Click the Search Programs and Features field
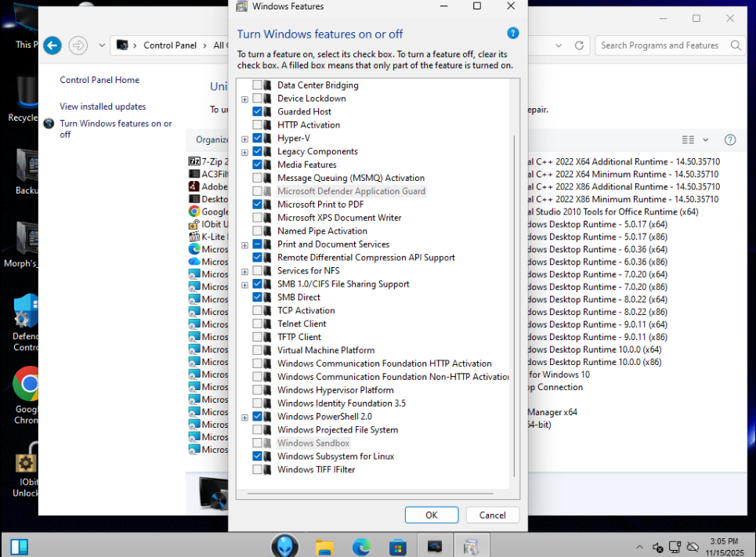 (x=660, y=45)
